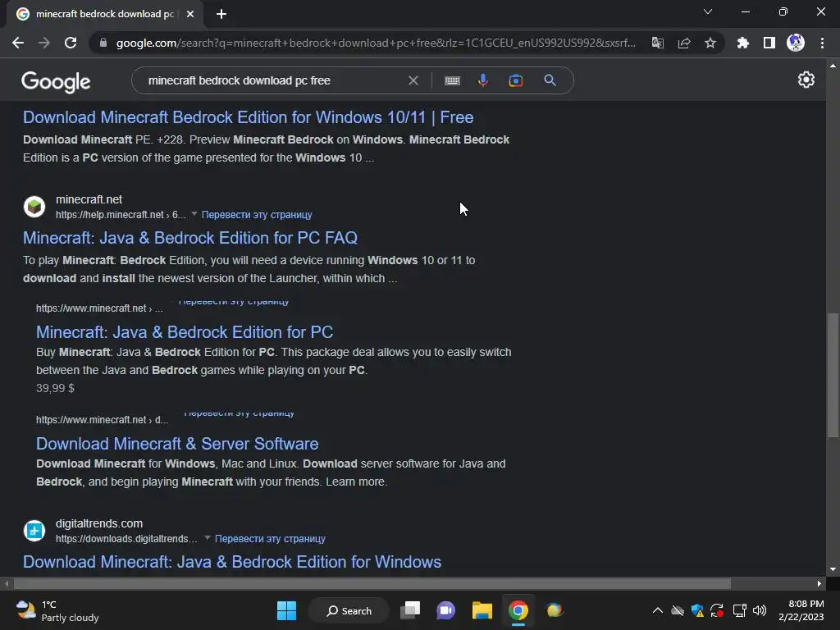Viewport: 840px width, 630px height.
Task: Select the minecraft bedrock download pc tab
Action: point(104,14)
